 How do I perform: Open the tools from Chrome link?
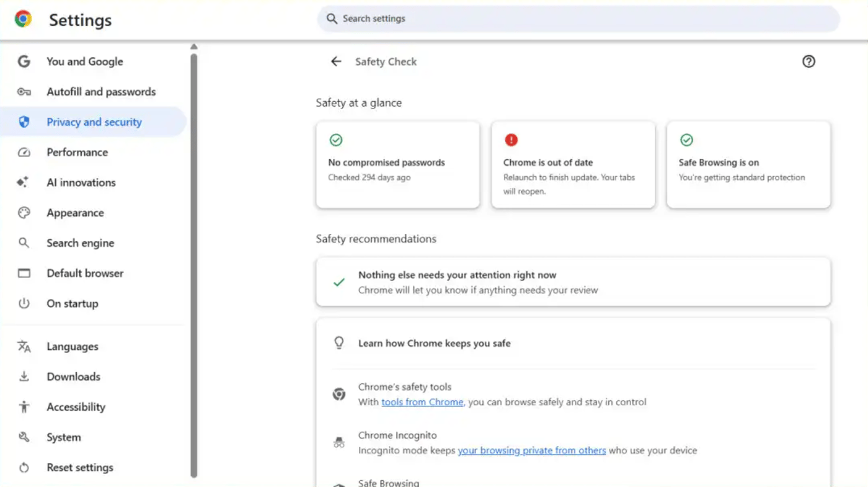click(422, 402)
